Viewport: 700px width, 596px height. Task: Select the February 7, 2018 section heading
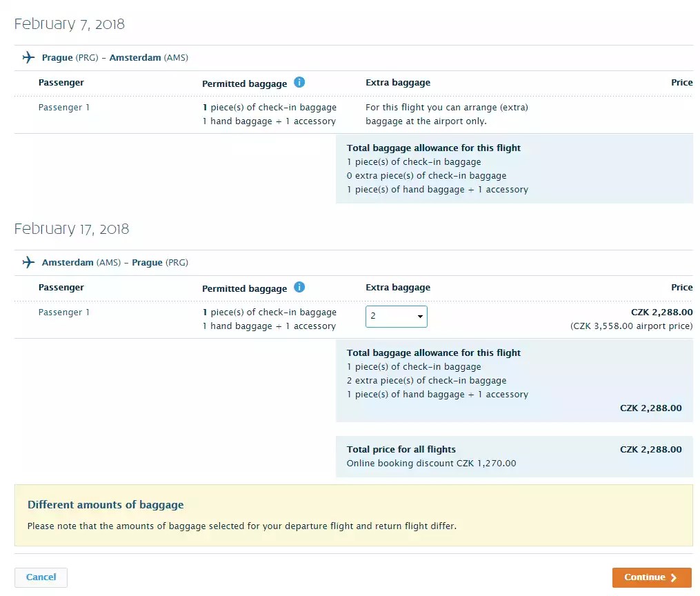pos(69,23)
